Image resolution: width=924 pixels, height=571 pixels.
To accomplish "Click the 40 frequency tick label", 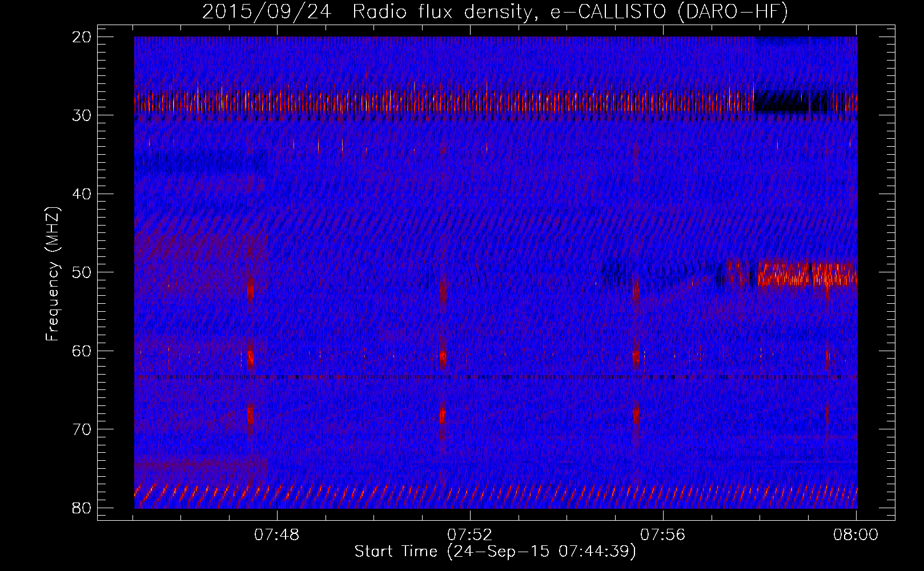I will pos(82,194).
